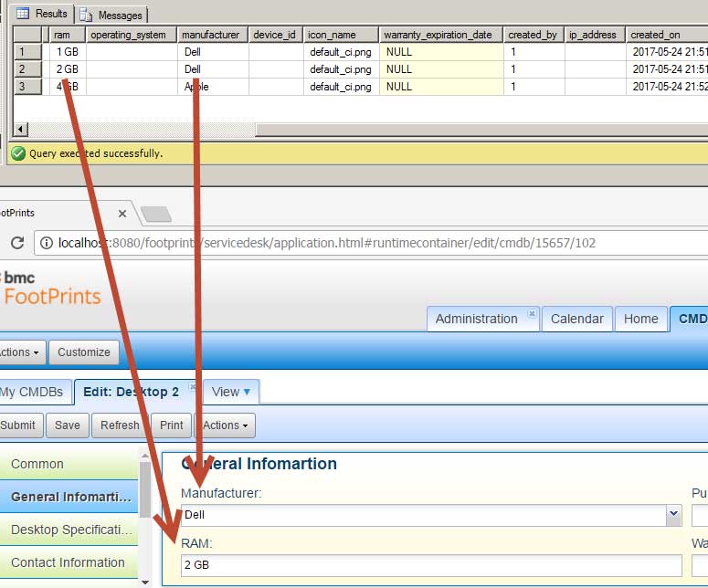
Task: Close the Edit: Desktop 2 tab with its x icon
Action: point(193,386)
